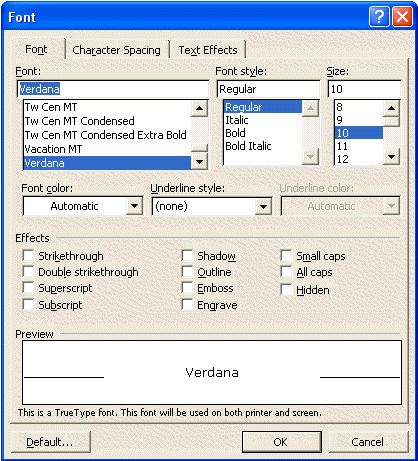This screenshot has width=418, height=461.
Task: Click size list scroll up arrow
Action: (391, 108)
